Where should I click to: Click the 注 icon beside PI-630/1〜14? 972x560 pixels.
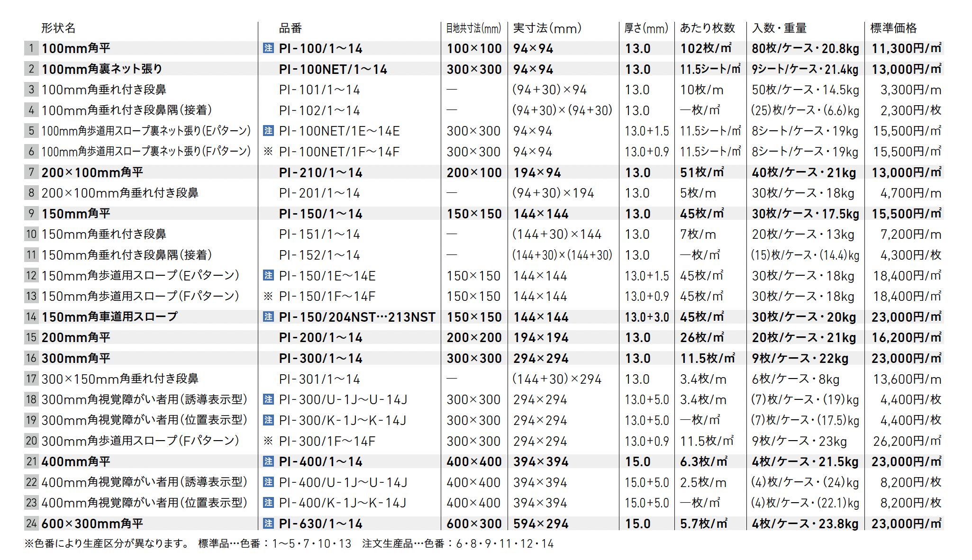coord(268,524)
